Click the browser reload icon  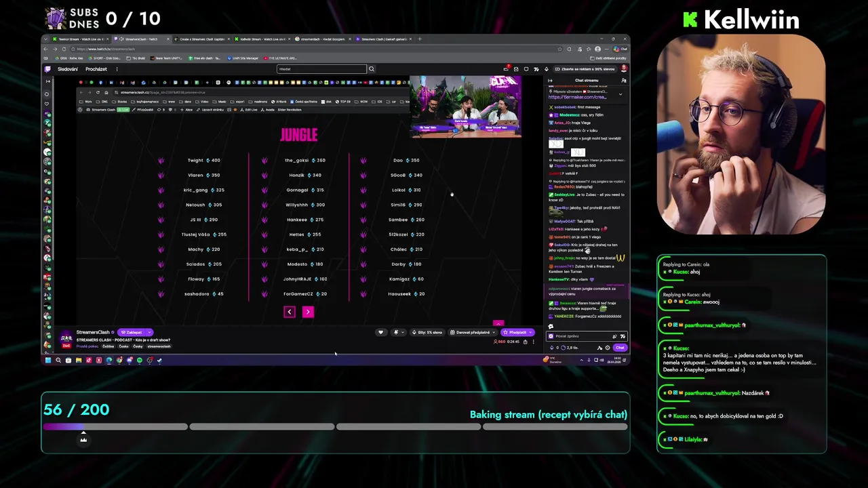click(x=64, y=49)
